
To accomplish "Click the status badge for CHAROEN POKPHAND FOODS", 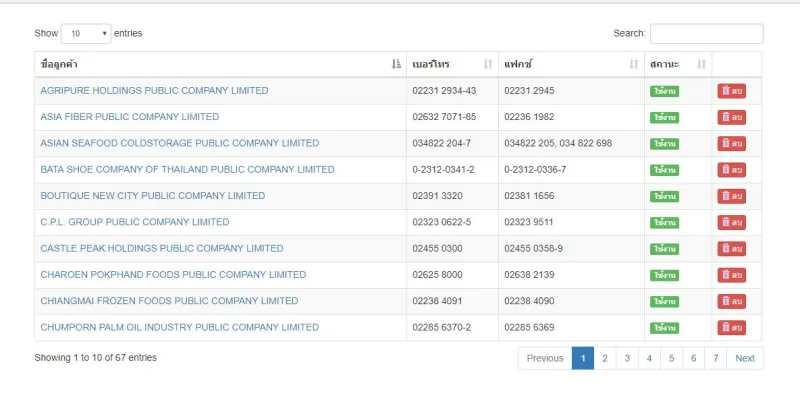I will [664, 275].
